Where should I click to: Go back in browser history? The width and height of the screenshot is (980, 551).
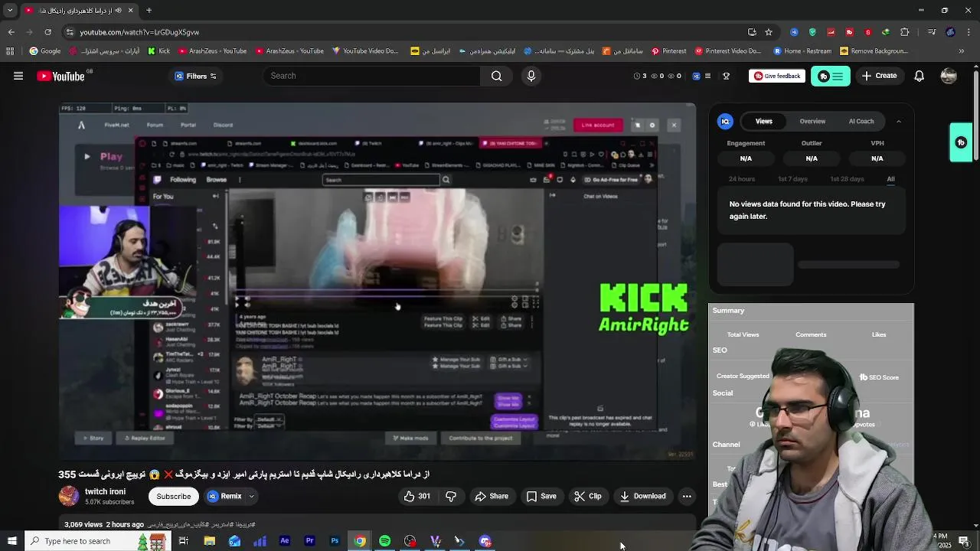(x=11, y=32)
